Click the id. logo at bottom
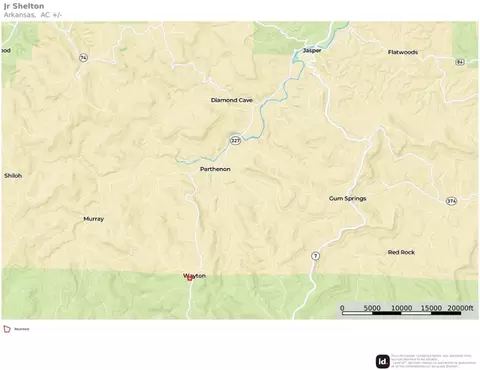The height and width of the screenshot is (370, 480). point(383,361)
